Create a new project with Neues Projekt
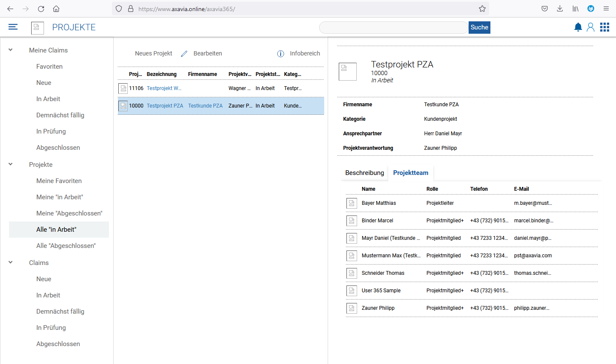 coord(153,53)
